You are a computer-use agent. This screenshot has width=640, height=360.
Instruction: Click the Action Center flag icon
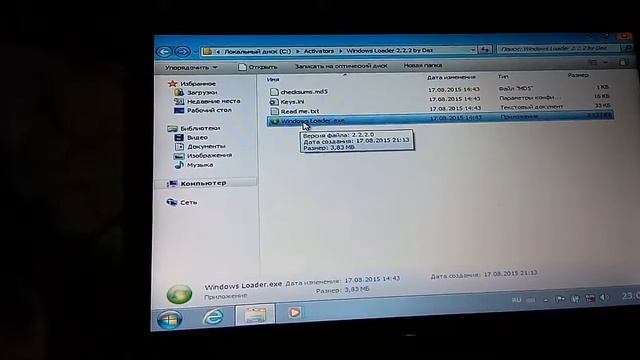[x=560, y=299]
